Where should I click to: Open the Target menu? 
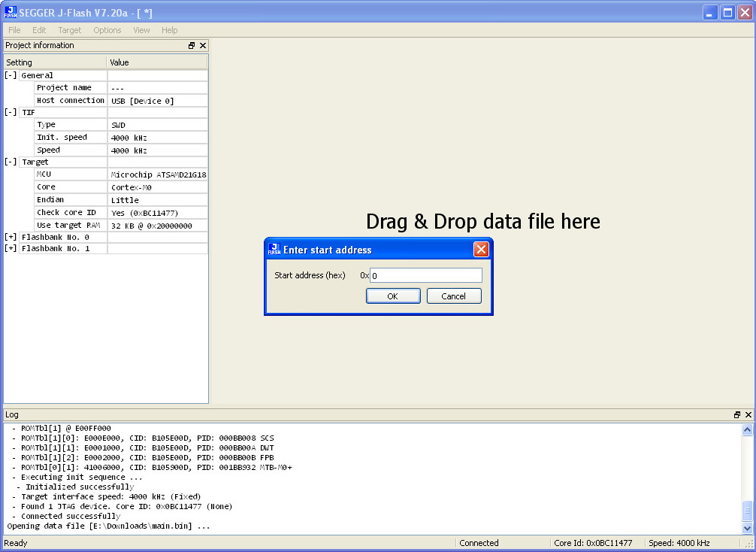[69, 30]
